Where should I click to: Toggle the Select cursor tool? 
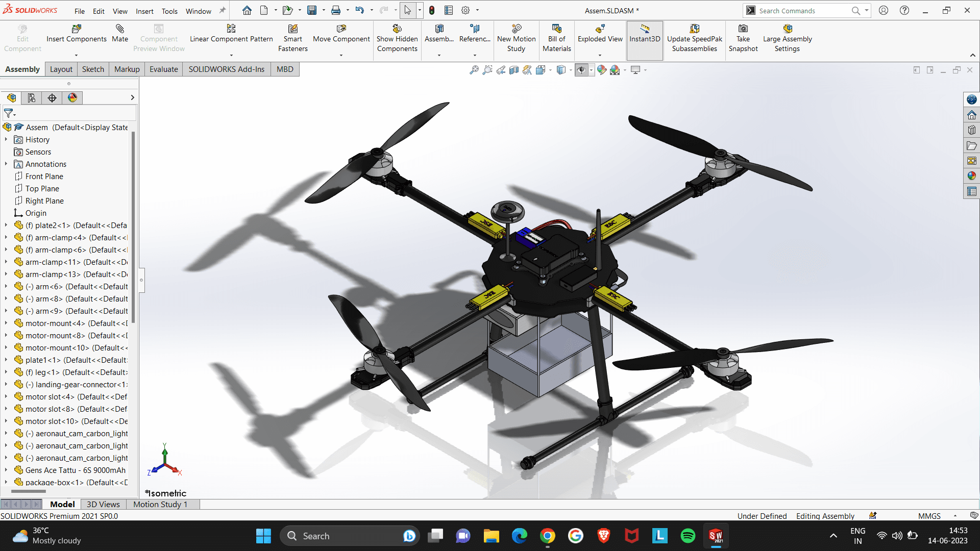click(407, 10)
